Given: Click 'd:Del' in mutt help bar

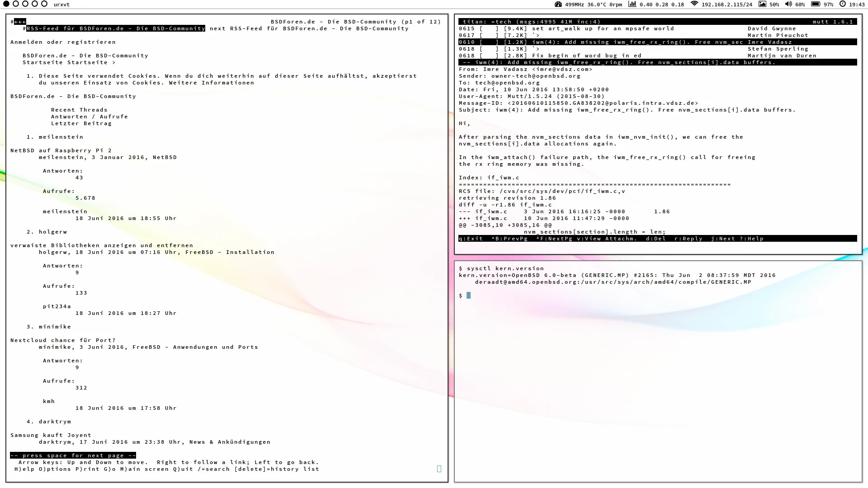Looking at the screenshot, I should (x=656, y=239).
